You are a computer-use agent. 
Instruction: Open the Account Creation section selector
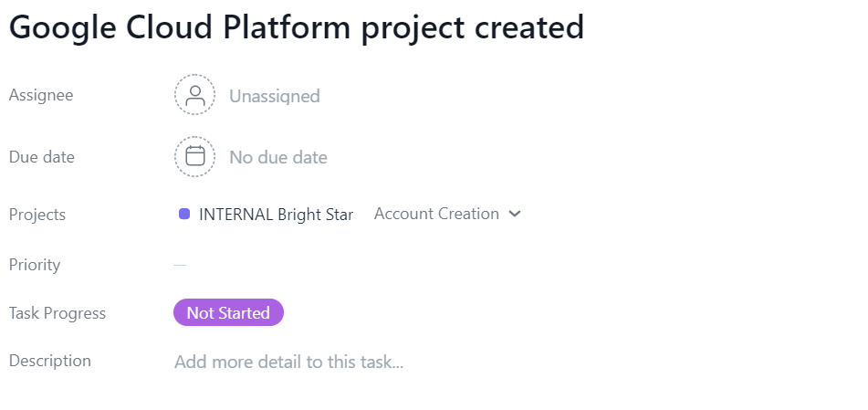pyautogui.click(x=436, y=214)
